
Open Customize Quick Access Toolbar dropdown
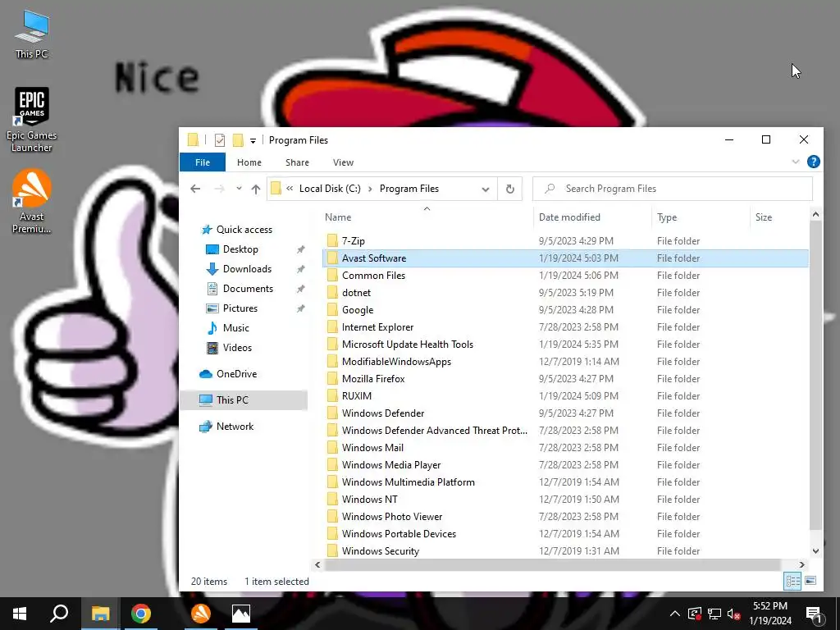pyautogui.click(x=253, y=141)
